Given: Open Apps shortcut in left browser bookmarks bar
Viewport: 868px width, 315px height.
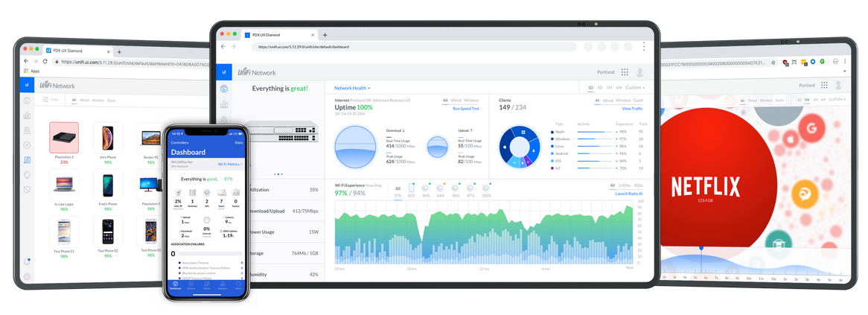Looking at the screenshot, I should coord(31,71).
